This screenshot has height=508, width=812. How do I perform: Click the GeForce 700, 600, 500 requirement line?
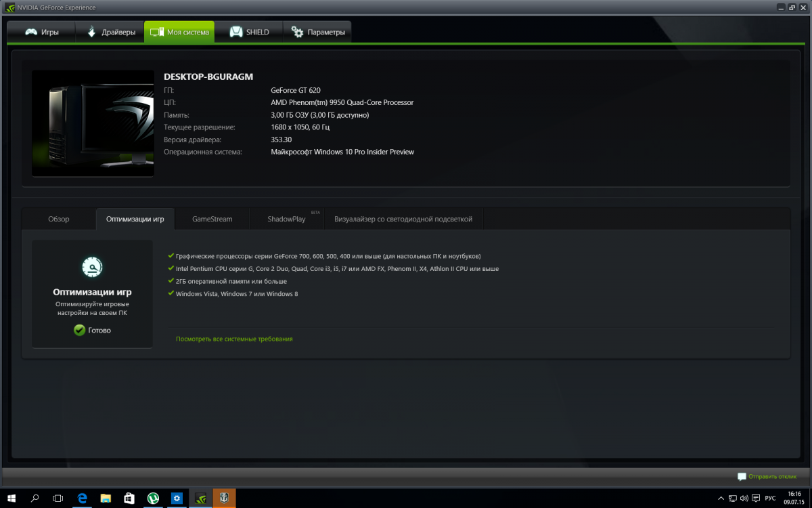328,256
